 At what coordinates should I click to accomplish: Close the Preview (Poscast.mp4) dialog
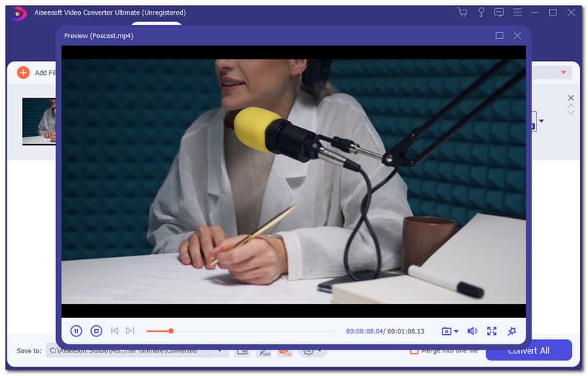tap(517, 35)
